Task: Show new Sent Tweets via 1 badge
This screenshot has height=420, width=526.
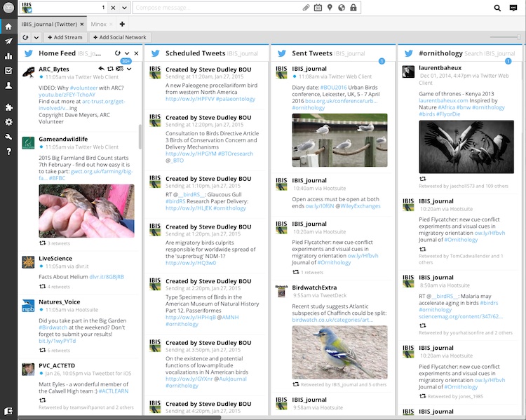Action: click(x=382, y=61)
